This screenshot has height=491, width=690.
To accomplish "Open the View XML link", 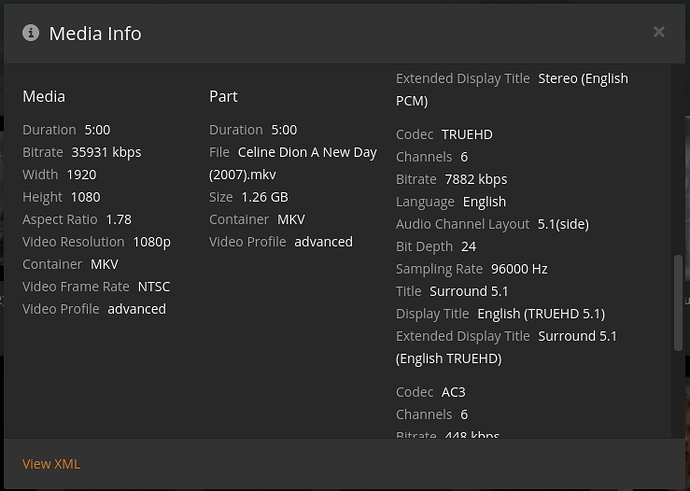I will click(x=51, y=464).
